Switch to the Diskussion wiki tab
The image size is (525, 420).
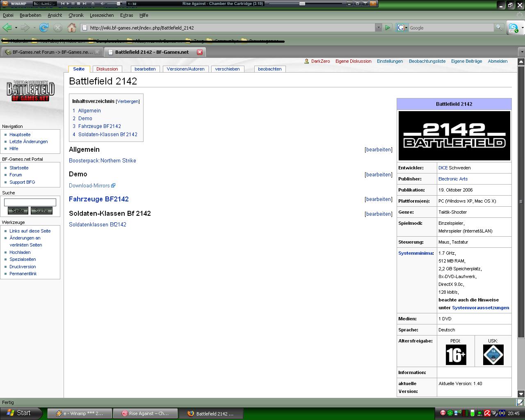107,69
